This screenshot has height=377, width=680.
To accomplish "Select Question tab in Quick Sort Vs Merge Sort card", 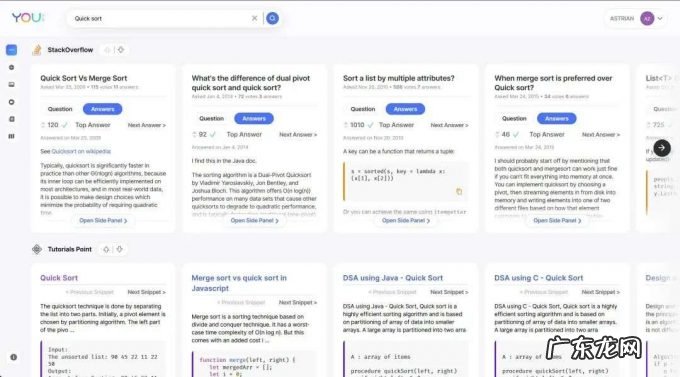I will pos(60,109).
